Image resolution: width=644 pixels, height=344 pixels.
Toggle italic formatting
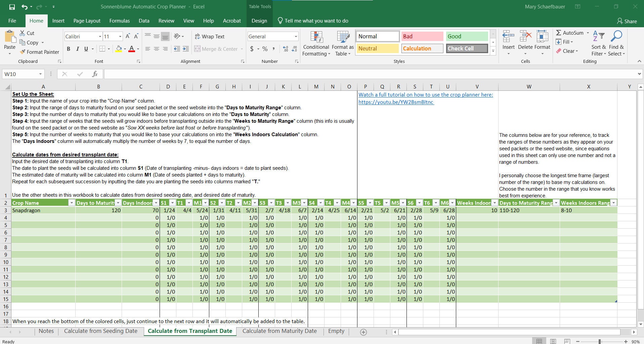coord(77,49)
